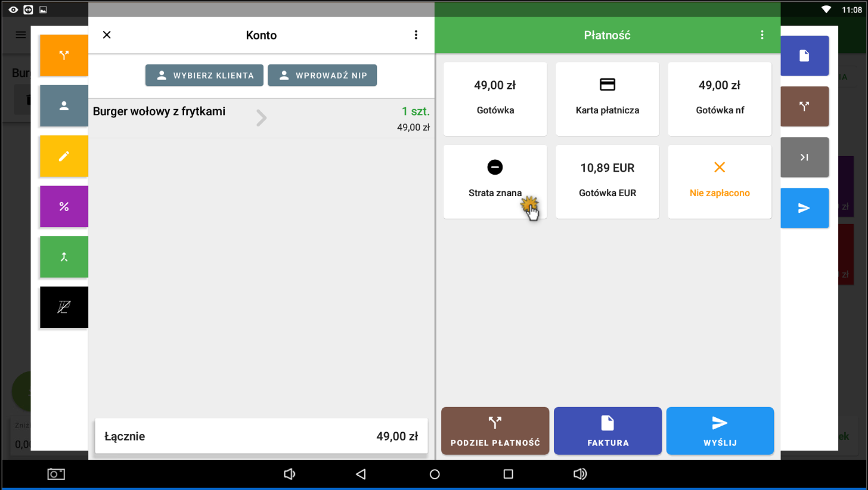Click the orange split arrow tile
Screen dimensions: 868x490
pos(64,55)
